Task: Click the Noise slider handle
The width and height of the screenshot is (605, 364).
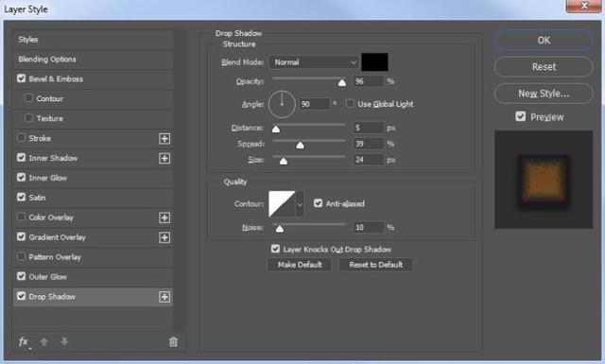Action: pyautogui.click(x=280, y=229)
